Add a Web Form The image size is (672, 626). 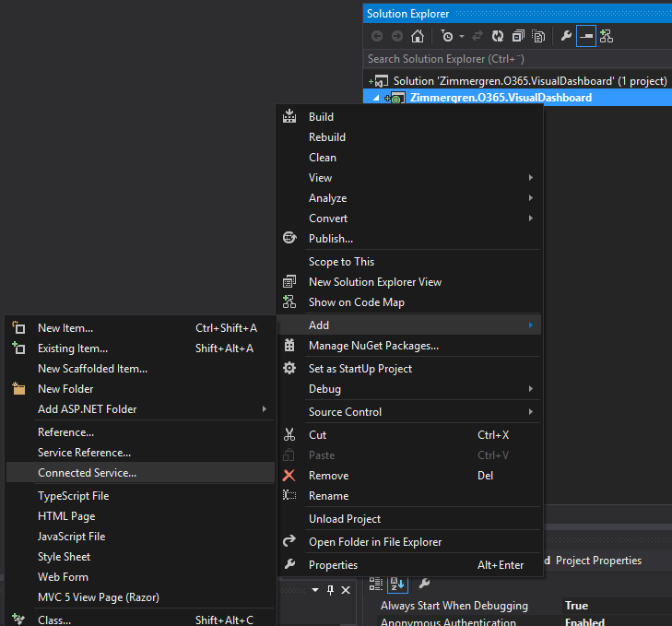[140, 577]
